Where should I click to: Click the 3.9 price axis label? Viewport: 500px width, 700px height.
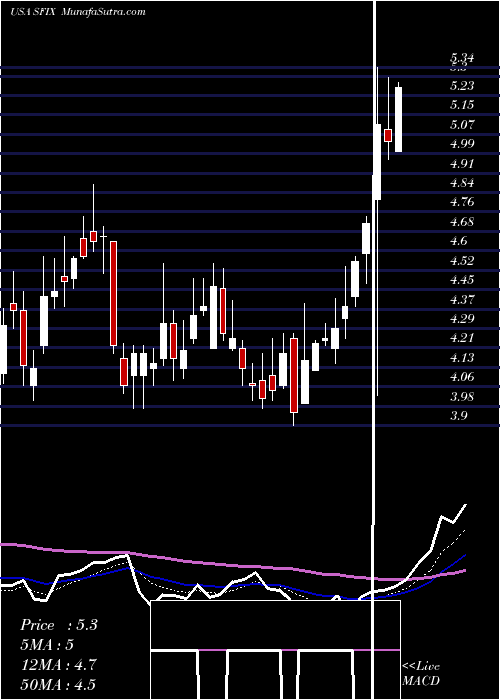[459, 416]
